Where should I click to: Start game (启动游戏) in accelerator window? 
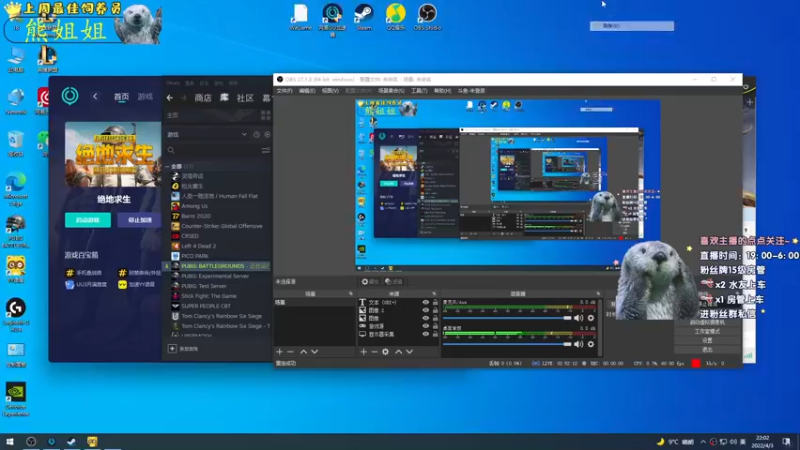pyautogui.click(x=88, y=220)
